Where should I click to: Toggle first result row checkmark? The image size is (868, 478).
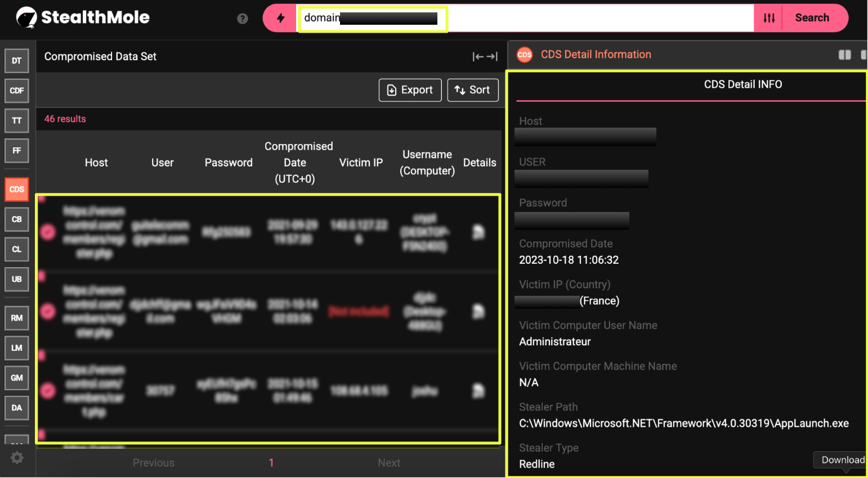click(x=48, y=232)
